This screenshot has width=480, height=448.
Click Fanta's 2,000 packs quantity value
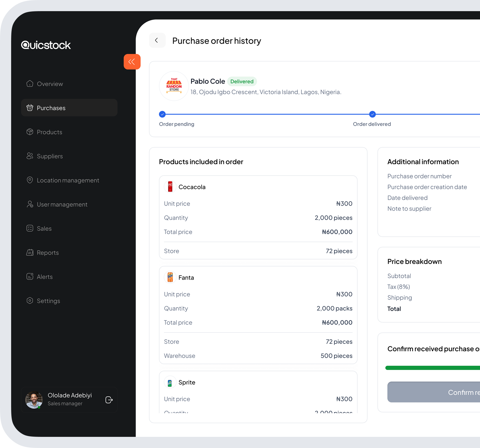(335, 308)
